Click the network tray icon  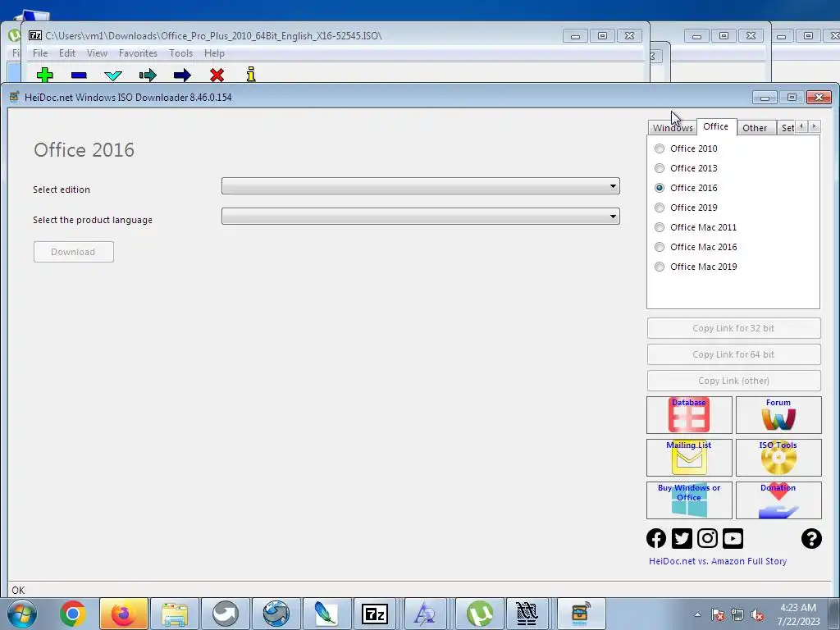coord(737,614)
